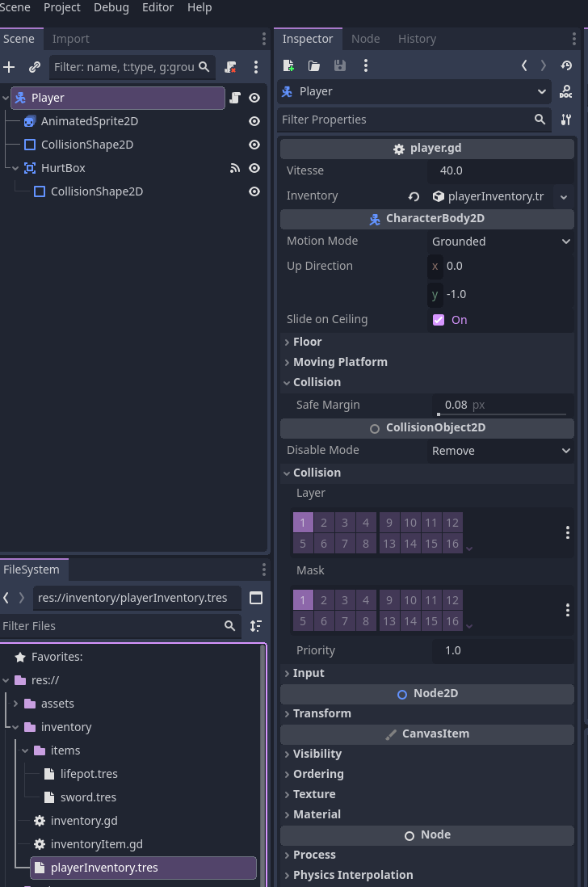
Task: Toggle collision Mask bit 9
Action: 389,600
